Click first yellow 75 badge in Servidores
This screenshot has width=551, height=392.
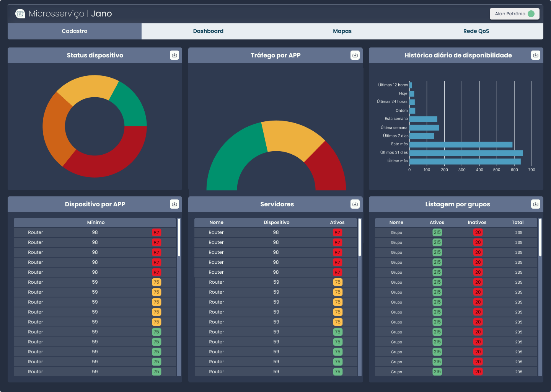(x=337, y=282)
